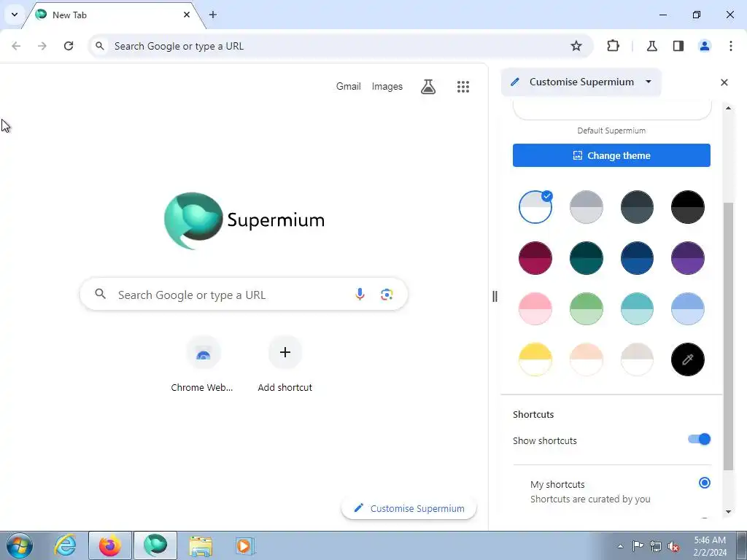This screenshot has width=747, height=560.
Task: Select the dark slate grey colour swatch
Action: pyautogui.click(x=637, y=207)
